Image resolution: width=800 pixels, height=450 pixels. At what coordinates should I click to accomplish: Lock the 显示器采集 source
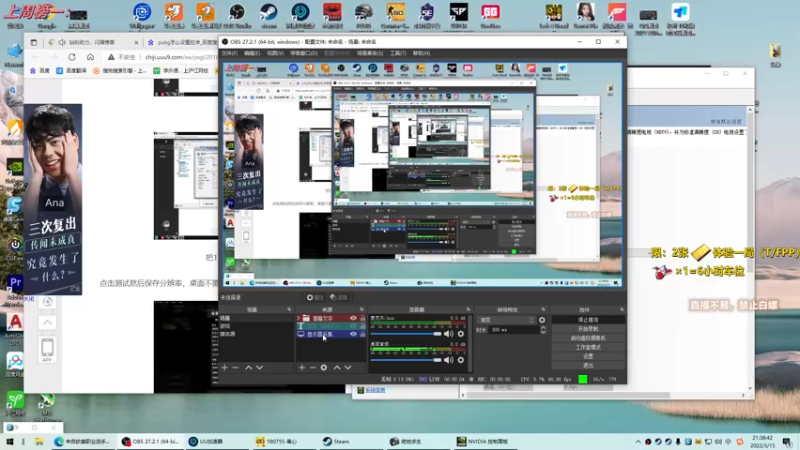[x=363, y=334]
